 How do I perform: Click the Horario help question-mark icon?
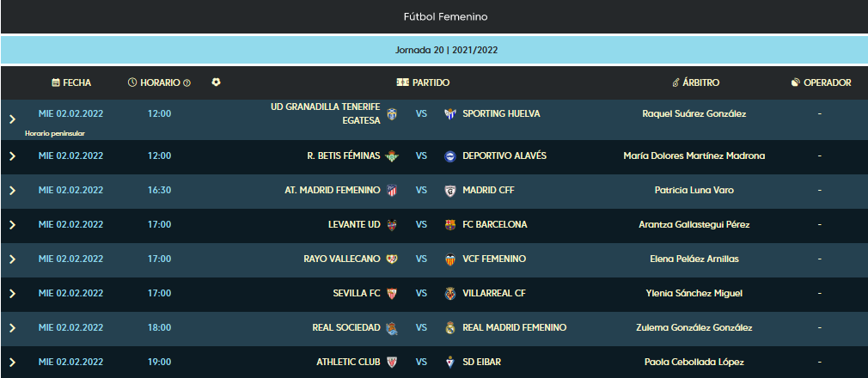(186, 83)
